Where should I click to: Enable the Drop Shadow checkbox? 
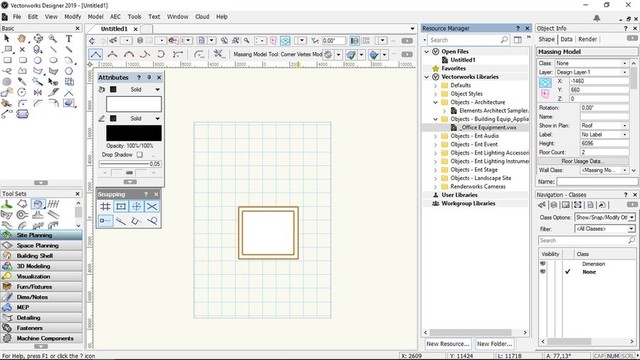[x=140, y=155]
